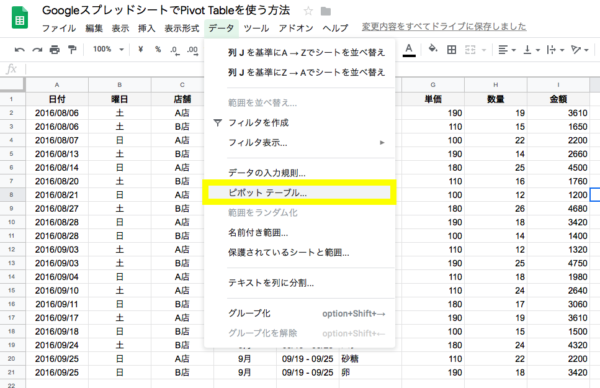Choose 保護されているシートと範囲 entry
Screen dimensions: 600x388
tap(299, 253)
